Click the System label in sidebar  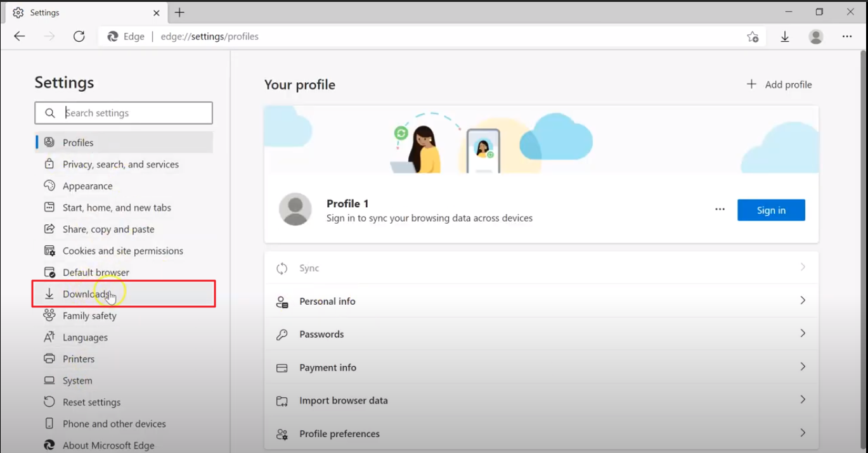click(77, 381)
